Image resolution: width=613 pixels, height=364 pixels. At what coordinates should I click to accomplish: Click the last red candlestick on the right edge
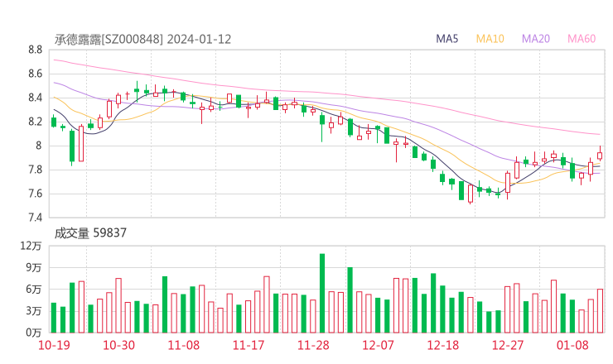(600, 155)
